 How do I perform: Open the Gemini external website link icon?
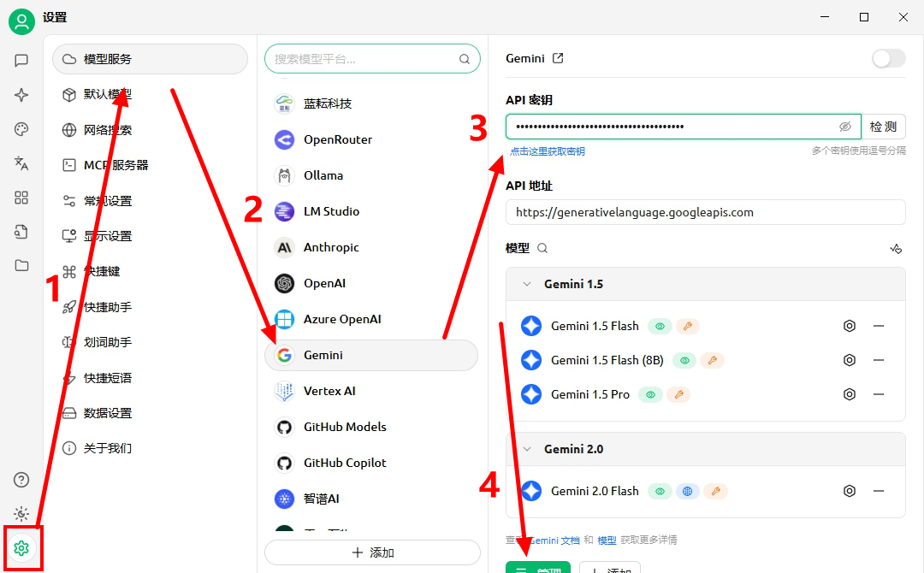click(558, 58)
